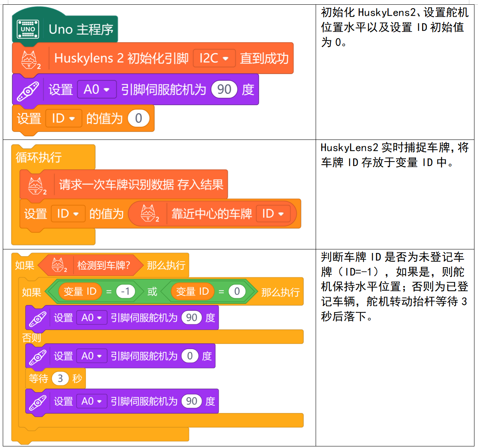Click the servo icon in the block below 等待 3 秒
This screenshot has height=448, width=478.
(38, 402)
